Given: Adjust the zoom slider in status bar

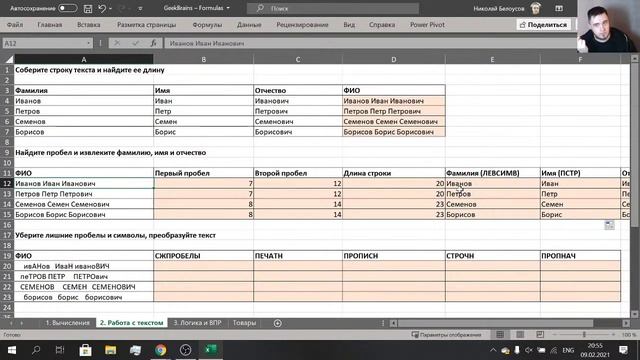Looking at the screenshot, I should (x=584, y=335).
